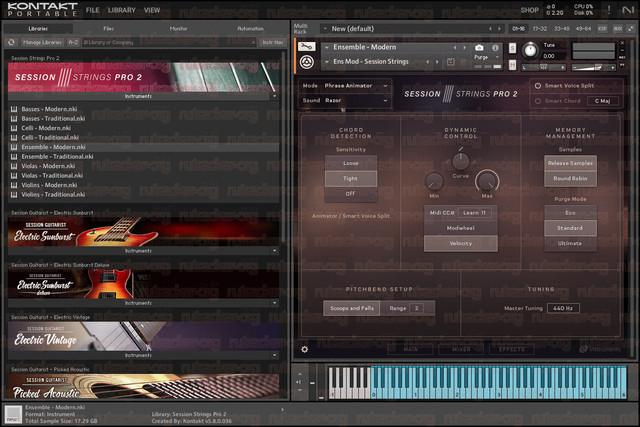Viewport: 640px width, 427px height.
Task: Click the instrument Tune knob
Action: coord(530,50)
